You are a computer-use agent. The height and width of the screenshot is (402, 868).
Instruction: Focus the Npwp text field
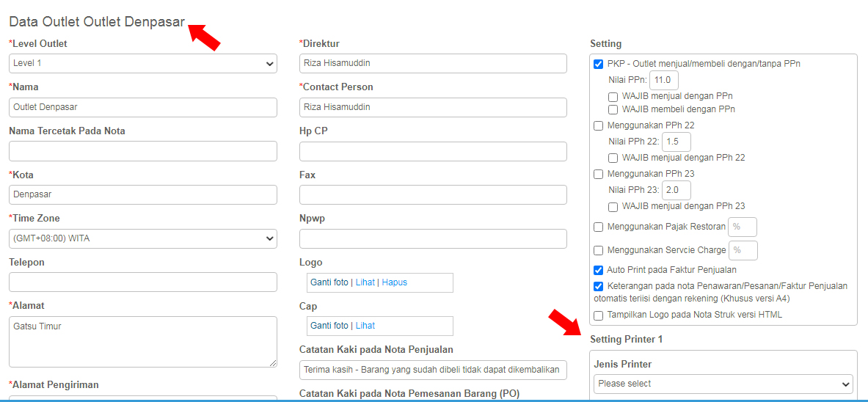coord(433,238)
